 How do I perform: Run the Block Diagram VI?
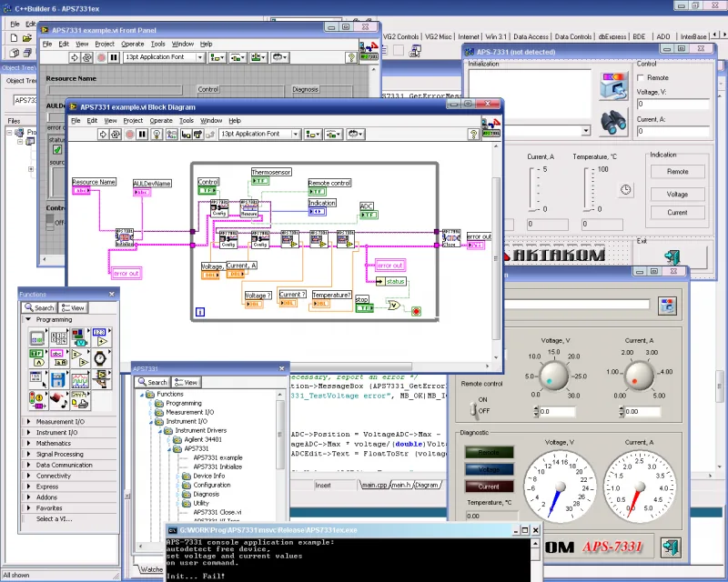(x=103, y=134)
